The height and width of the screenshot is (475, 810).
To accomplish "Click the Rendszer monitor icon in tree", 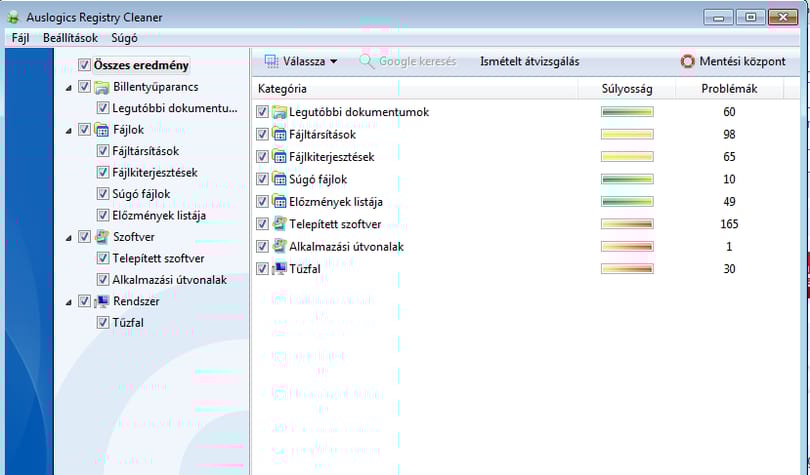I will (102, 301).
